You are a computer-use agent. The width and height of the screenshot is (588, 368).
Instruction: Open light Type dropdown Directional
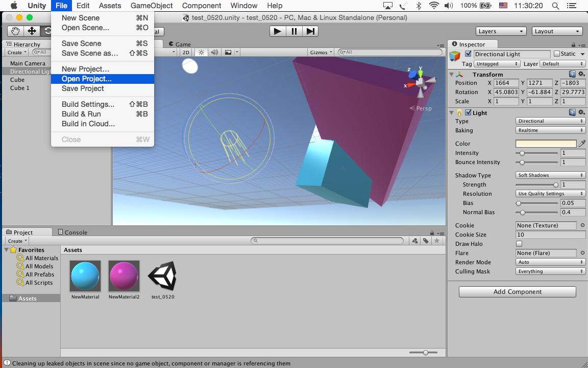click(x=551, y=121)
